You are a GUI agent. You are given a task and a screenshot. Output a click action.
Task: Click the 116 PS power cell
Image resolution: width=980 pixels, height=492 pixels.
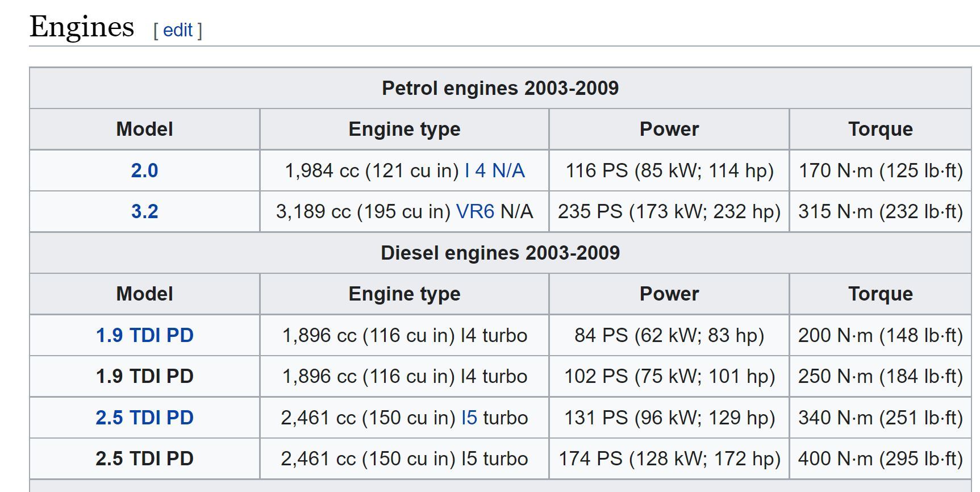click(669, 170)
